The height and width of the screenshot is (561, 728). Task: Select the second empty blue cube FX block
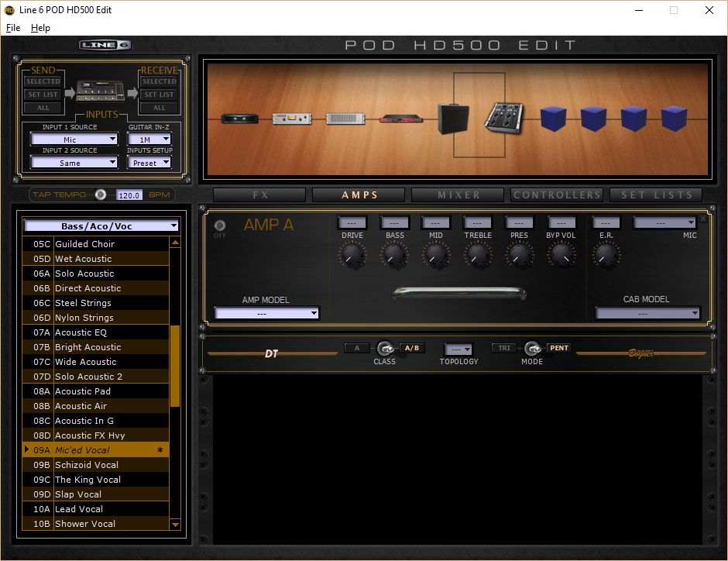(593, 119)
